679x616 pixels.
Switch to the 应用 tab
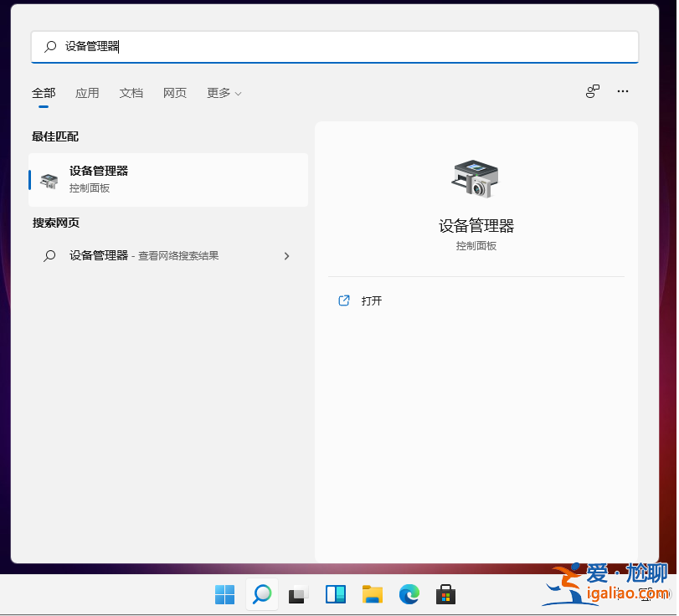point(87,93)
